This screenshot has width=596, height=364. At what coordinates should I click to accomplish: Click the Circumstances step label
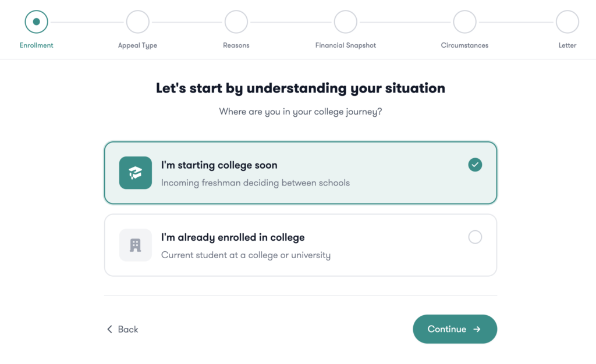click(464, 45)
